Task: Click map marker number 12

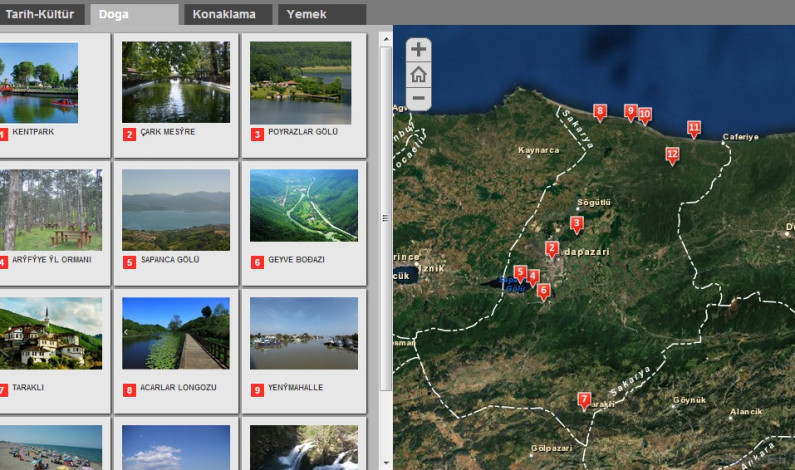Action: point(672,154)
